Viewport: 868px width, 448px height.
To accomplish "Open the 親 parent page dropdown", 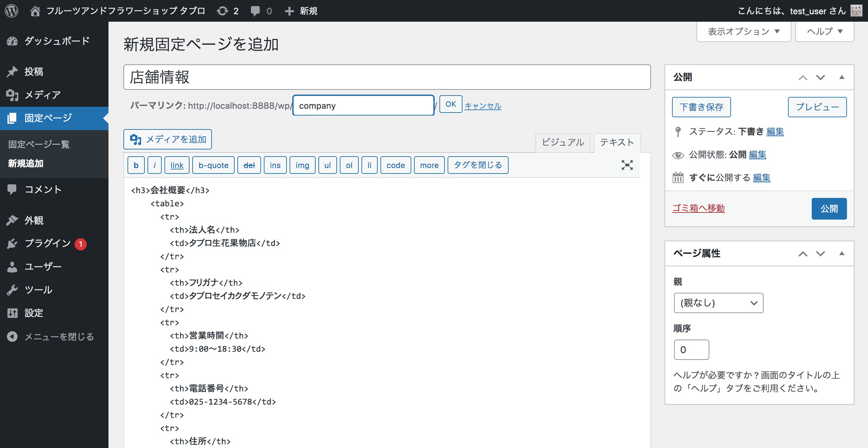I will pyautogui.click(x=718, y=303).
